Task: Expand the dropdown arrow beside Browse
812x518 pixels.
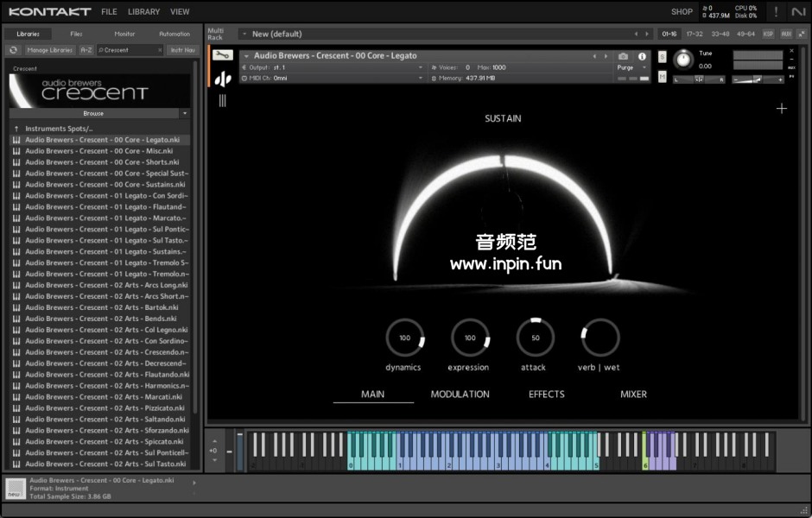Action: [x=185, y=113]
